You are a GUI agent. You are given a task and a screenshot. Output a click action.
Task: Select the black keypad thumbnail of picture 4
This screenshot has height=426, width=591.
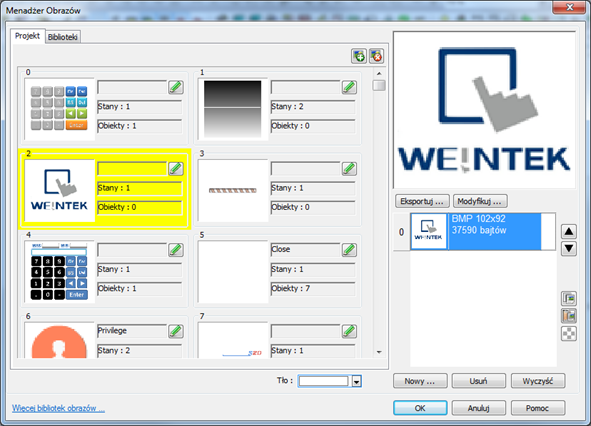(59, 272)
